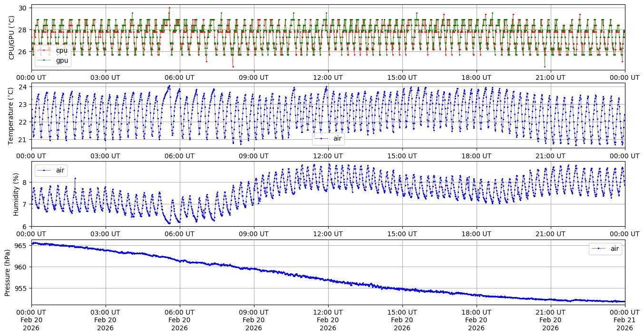Image resolution: width=644 pixels, height=336 pixels.
Task: Click the cpu legend entry
Action: [61, 50]
